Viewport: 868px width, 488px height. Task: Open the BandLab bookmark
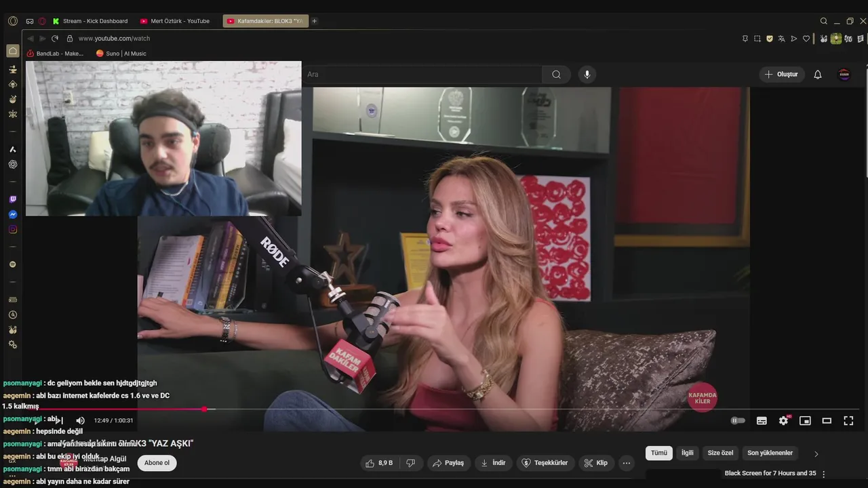pos(55,54)
